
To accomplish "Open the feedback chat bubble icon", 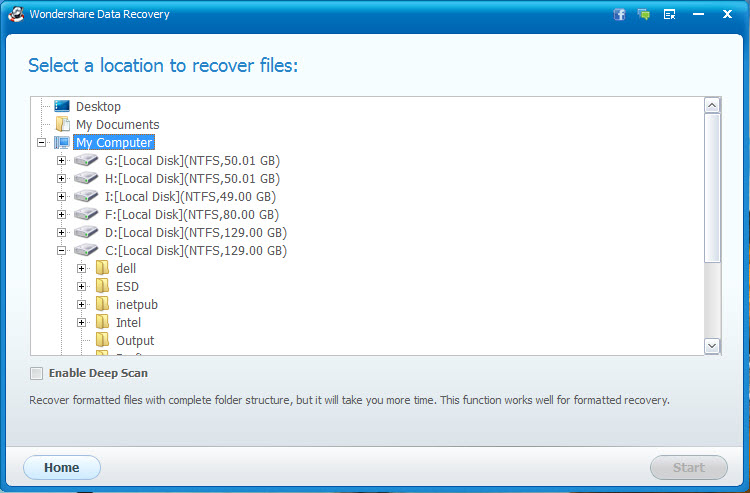I will point(644,14).
